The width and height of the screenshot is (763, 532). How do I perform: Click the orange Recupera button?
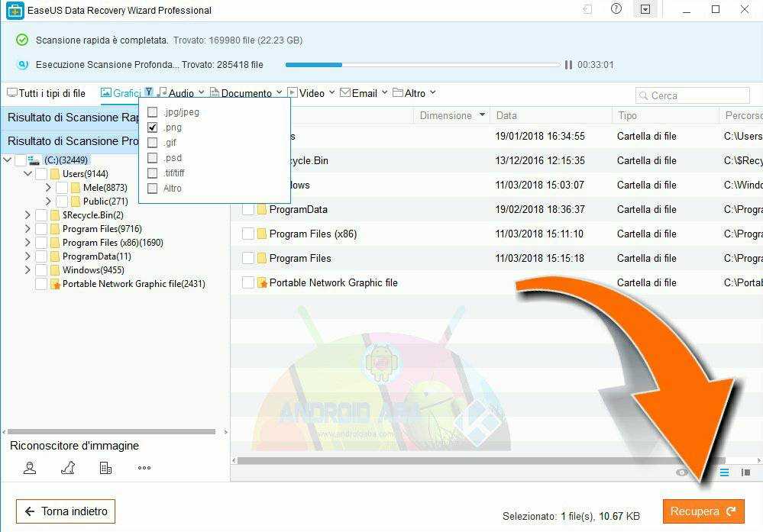pos(703,511)
